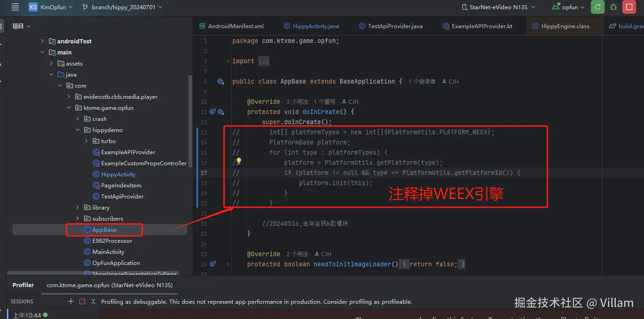Open OpFunApplication in project tree
The height and width of the screenshot is (319, 644).
pos(111,263)
